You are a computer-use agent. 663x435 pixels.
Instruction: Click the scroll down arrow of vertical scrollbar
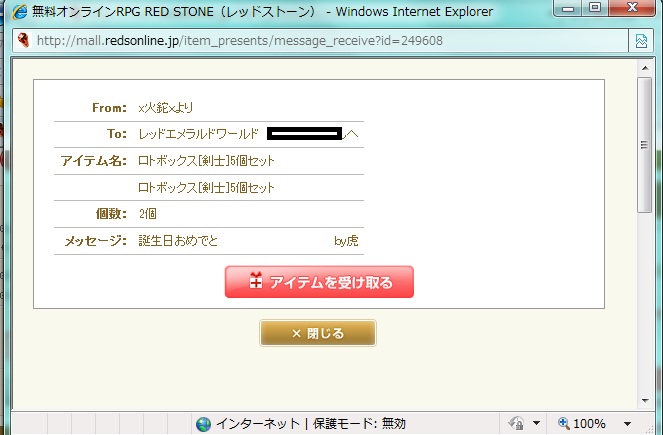645,400
